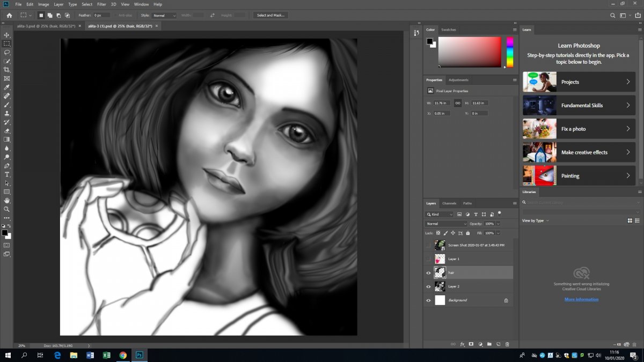The width and height of the screenshot is (644, 362).
Task: Select the Move tool
Action: [7, 35]
